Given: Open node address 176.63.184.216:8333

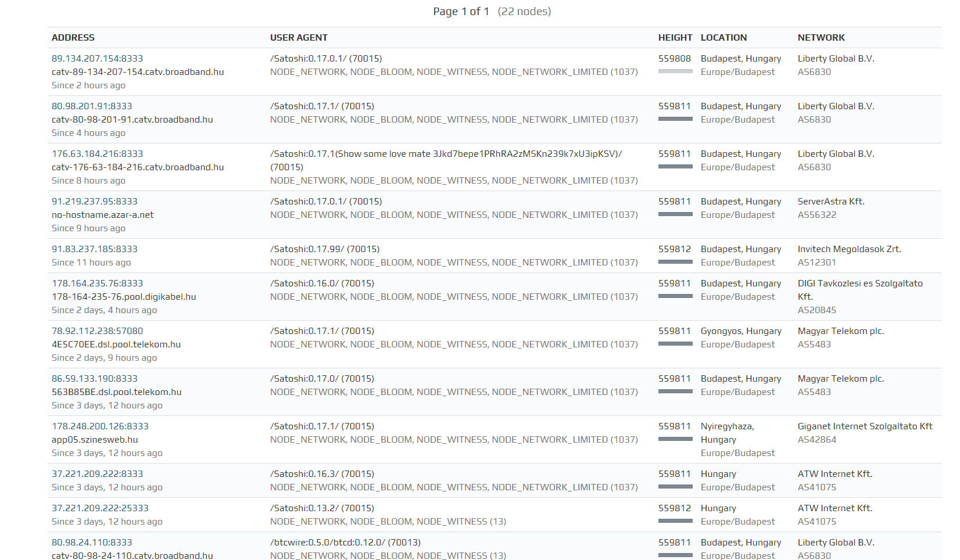Looking at the screenshot, I should tap(97, 154).
